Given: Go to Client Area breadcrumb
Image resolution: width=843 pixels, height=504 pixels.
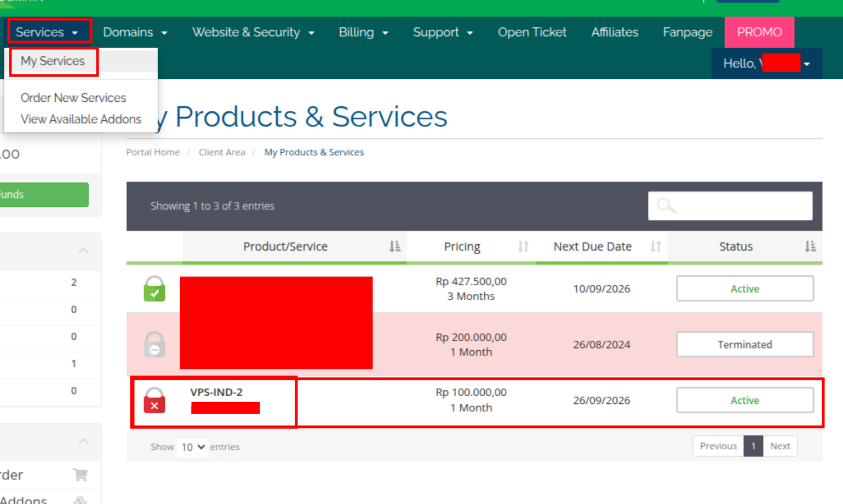Looking at the screenshot, I should click(x=222, y=152).
